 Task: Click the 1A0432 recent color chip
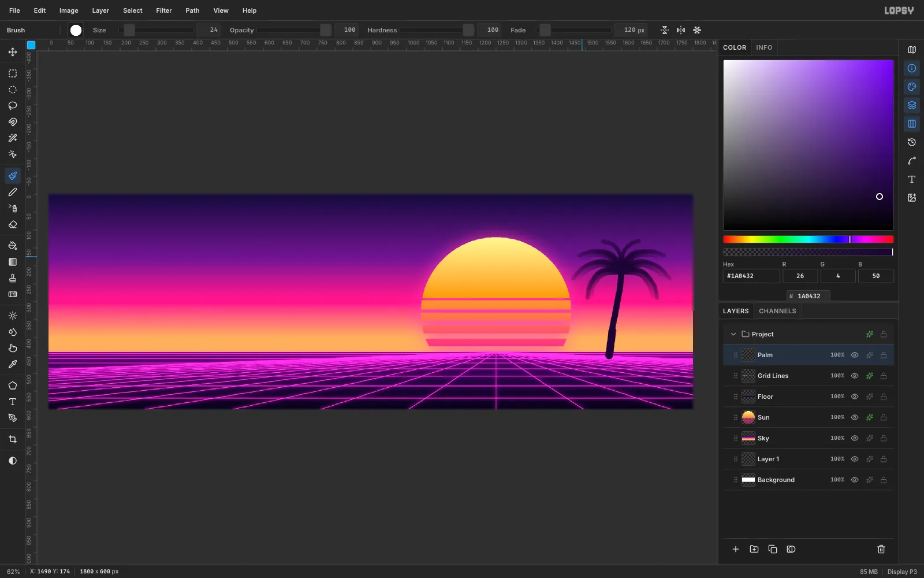(x=808, y=296)
